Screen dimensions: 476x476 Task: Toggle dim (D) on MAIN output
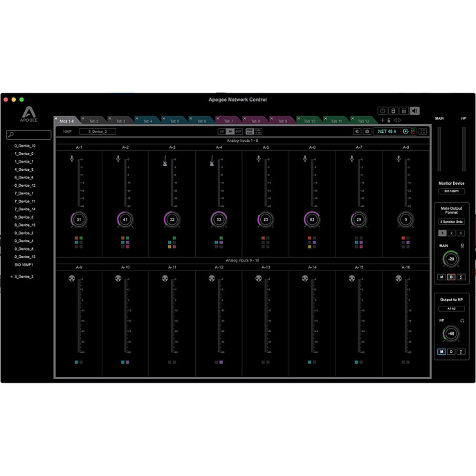click(x=451, y=277)
